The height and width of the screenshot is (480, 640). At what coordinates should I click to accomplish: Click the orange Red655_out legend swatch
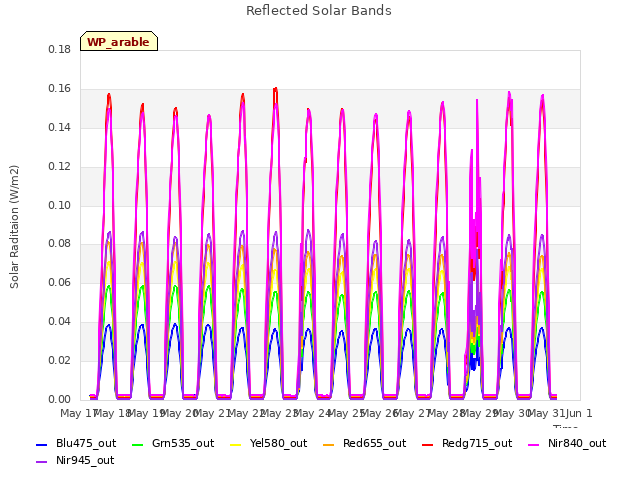click(x=329, y=444)
